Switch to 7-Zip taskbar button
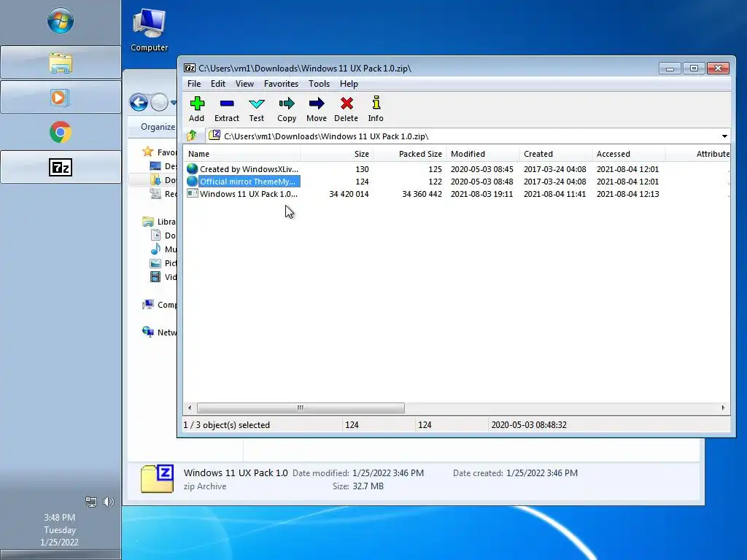 [x=61, y=167]
